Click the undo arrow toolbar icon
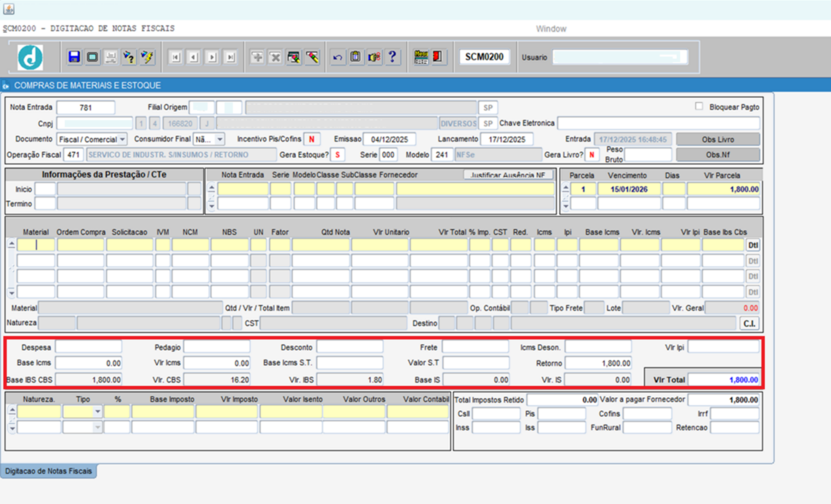This screenshot has height=504, width=831. point(337,57)
